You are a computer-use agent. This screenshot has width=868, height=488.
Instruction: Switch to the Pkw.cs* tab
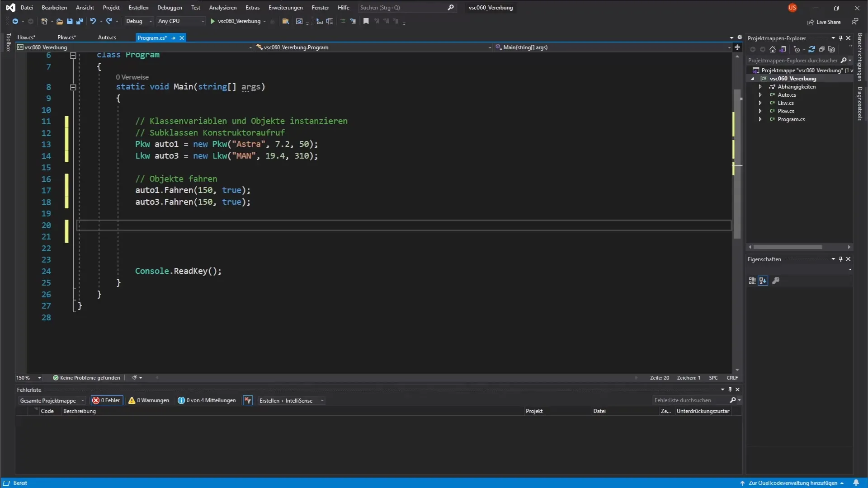(x=66, y=38)
